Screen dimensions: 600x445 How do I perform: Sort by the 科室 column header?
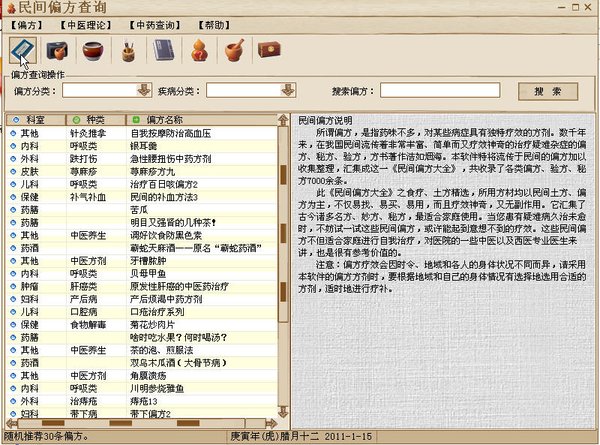pos(36,120)
